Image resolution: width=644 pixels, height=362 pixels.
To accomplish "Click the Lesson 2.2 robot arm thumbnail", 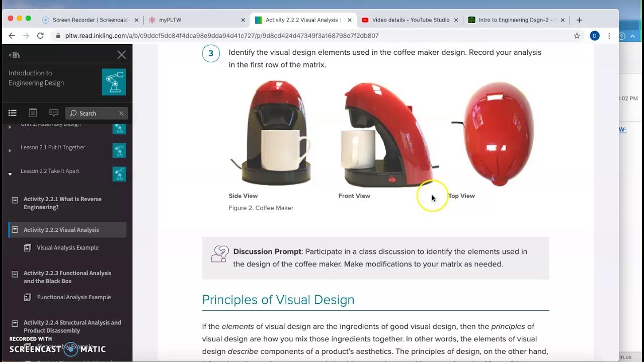I will coord(119,174).
